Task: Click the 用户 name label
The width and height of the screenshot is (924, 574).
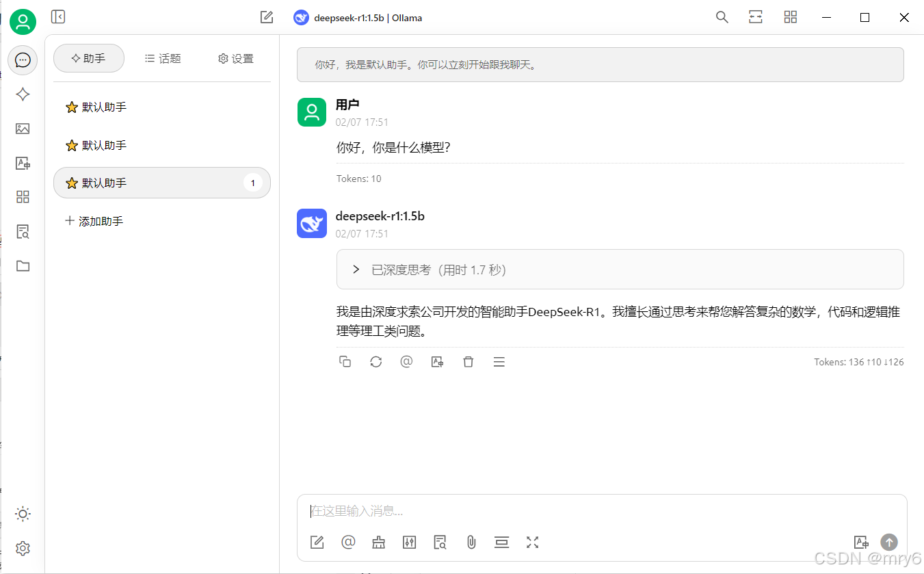Action: pyautogui.click(x=347, y=105)
